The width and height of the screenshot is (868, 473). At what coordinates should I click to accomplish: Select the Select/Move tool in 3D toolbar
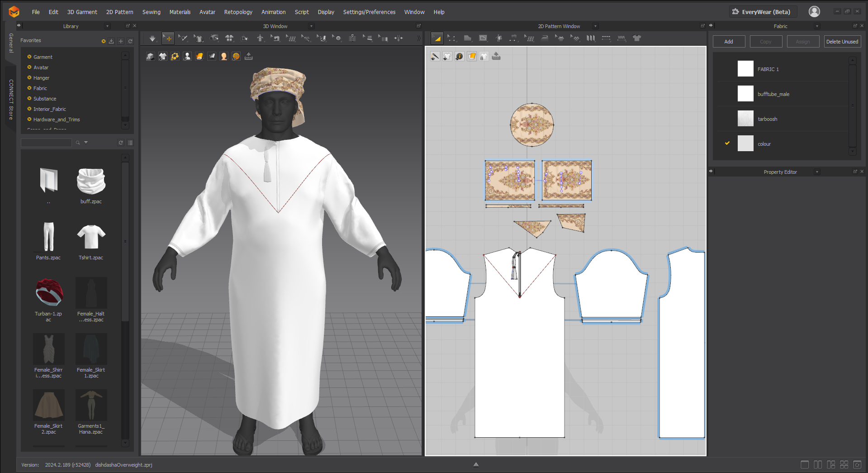[x=168, y=38]
